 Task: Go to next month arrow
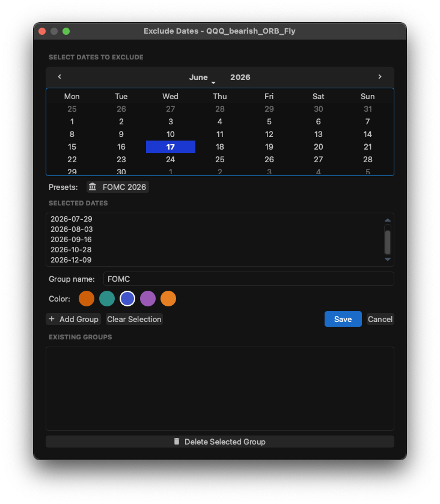pos(380,77)
